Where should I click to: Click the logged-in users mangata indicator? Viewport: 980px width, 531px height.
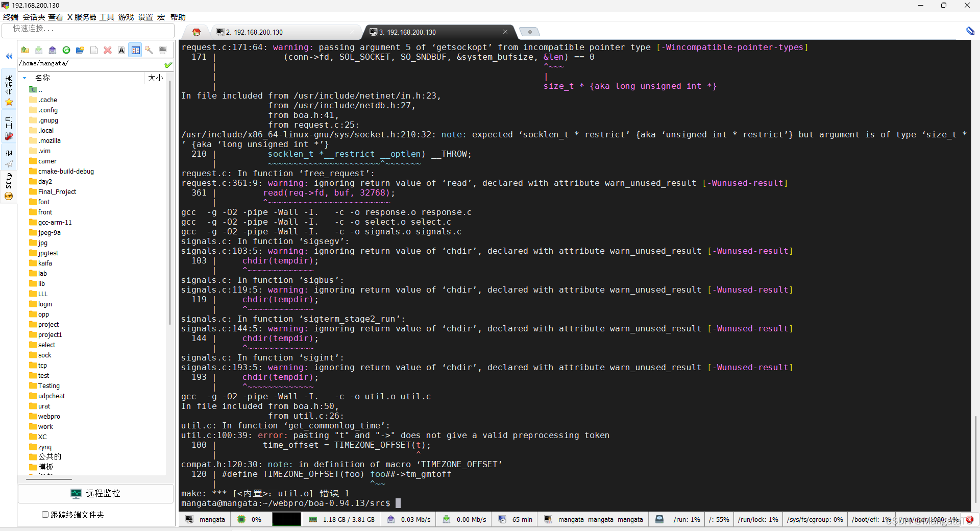[x=594, y=520]
